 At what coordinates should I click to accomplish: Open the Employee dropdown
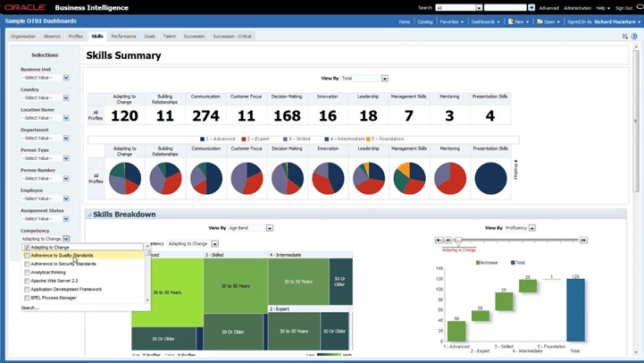click(x=66, y=198)
